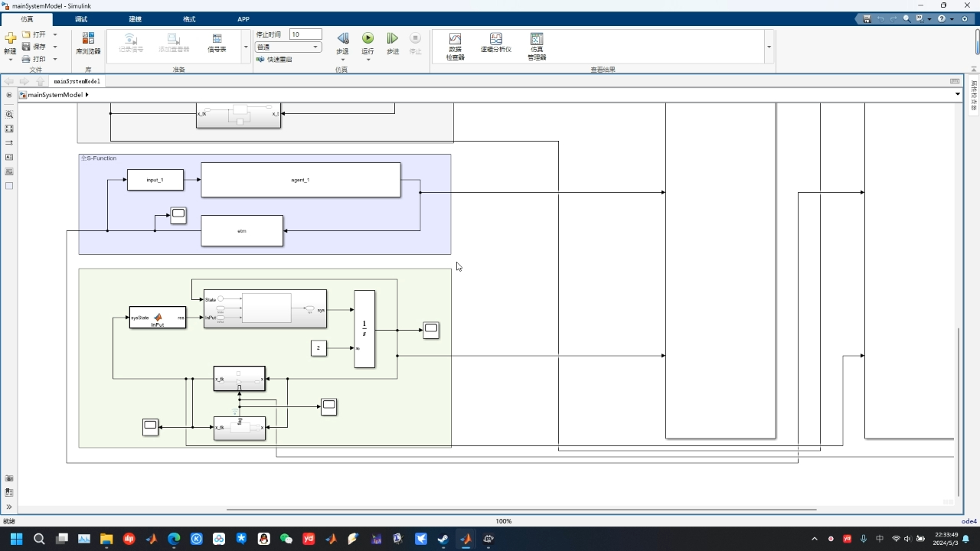This screenshot has height=551, width=980.
Task: Select the InPut MATLAB function block
Action: [158, 318]
